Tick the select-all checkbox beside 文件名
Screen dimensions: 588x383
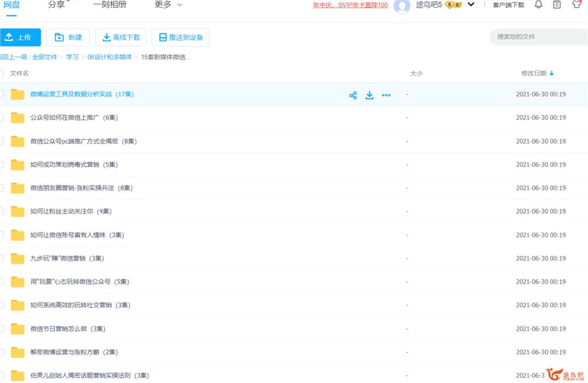(2, 73)
